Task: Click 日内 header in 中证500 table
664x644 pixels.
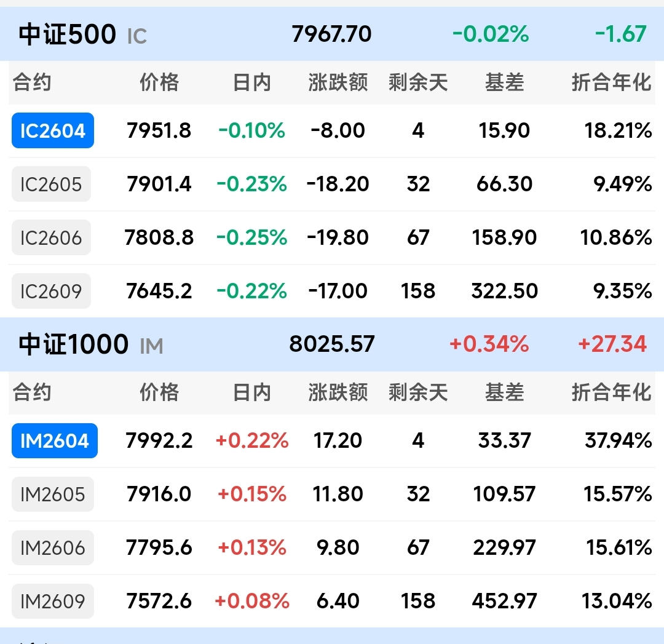Action: click(252, 82)
